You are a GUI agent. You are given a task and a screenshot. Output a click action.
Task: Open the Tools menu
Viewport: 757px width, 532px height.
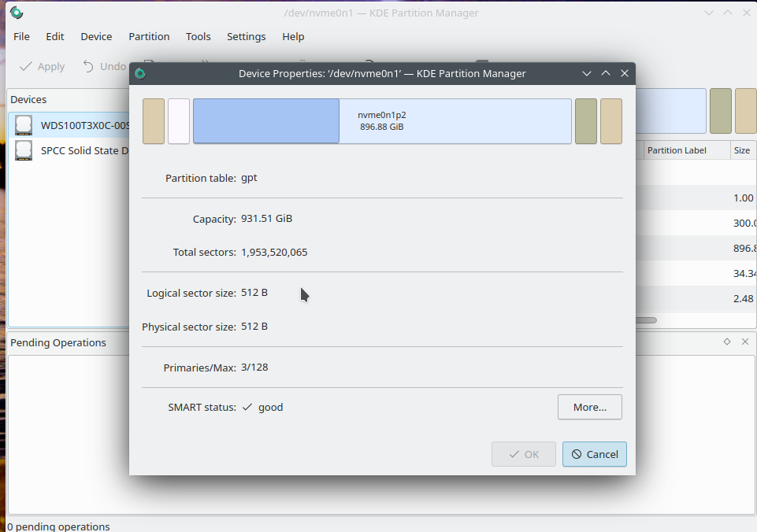tap(198, 36)
